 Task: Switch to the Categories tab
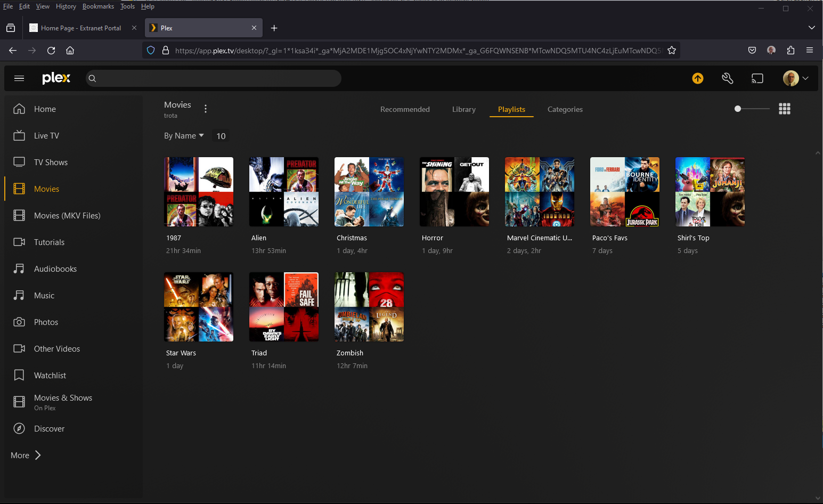565,109
